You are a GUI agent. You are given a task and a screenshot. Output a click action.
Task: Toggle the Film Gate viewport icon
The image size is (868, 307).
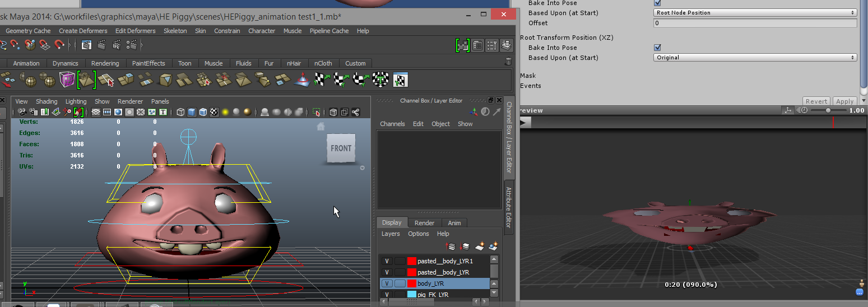[107, 112]
